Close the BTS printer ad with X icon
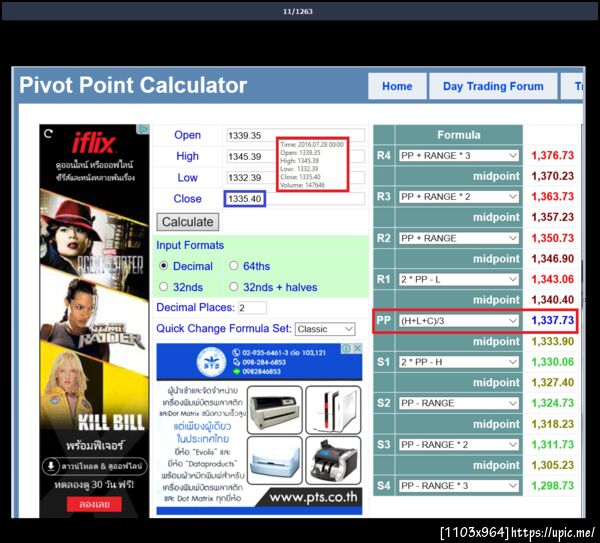Screen dimensions: 600x543 pos(357,348)
